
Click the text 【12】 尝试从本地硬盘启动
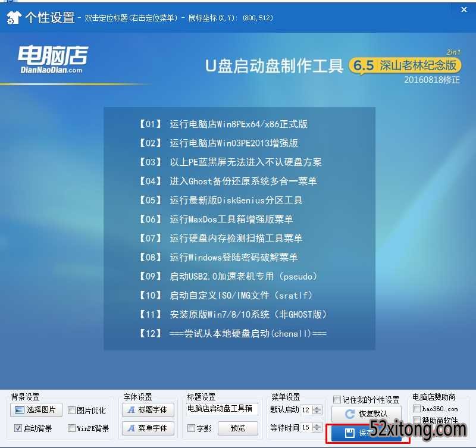[233, 334]
